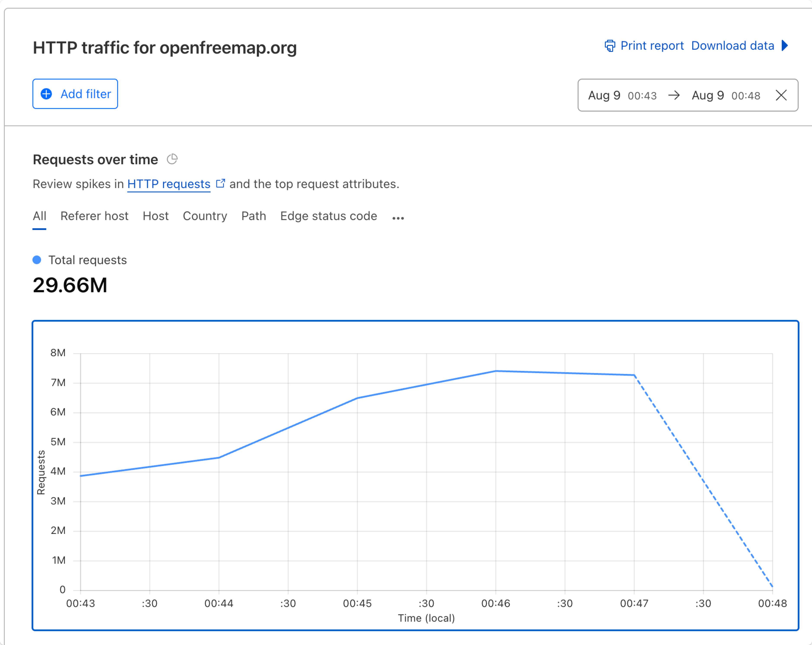Select the Edge status code tab
This screenshot has height=645, width=812.
pos(328,216)
